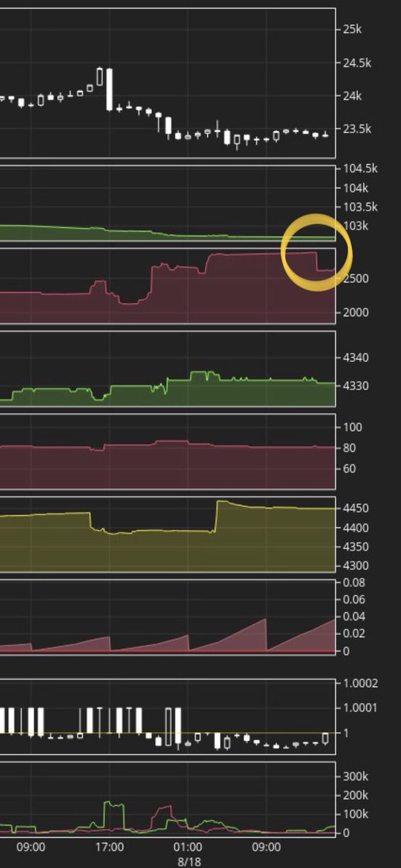Select the 4340 axis label
Image resolution: width=401 pixels, height=868 pixels.
coord(355,358)
